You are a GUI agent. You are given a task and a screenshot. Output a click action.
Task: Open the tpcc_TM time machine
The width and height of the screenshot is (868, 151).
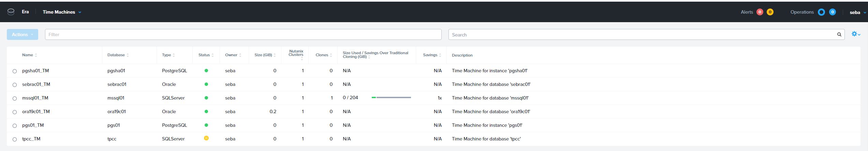(x=31, y=139)
